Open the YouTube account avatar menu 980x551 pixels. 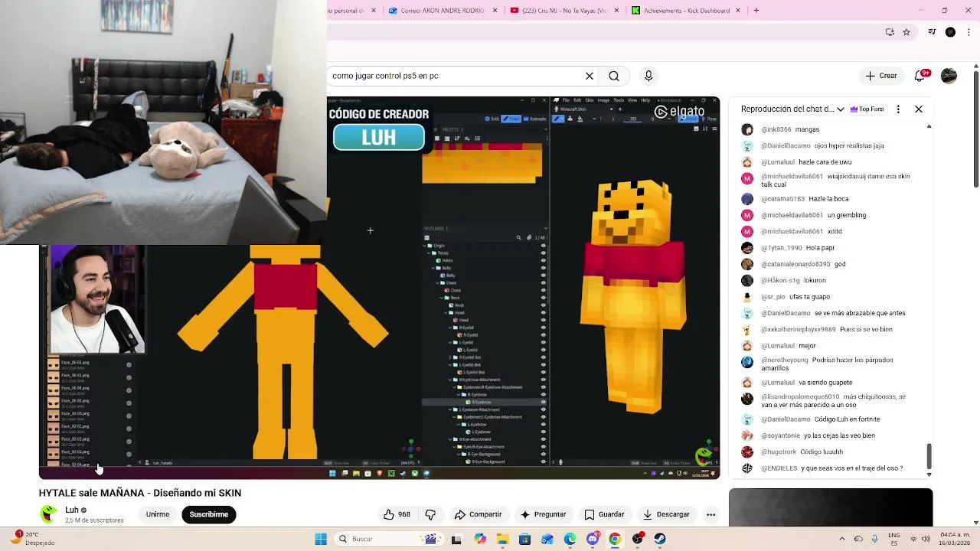click(x=949, y=76)
